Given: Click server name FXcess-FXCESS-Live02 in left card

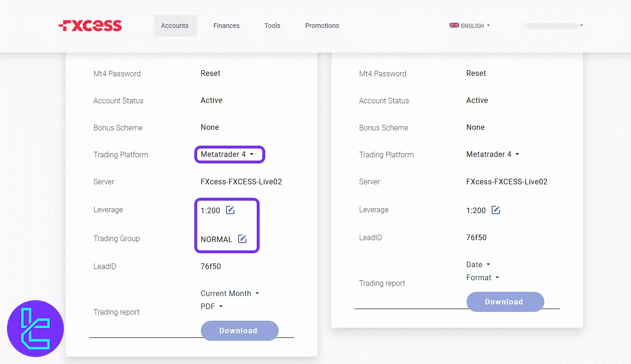Looking at the screenshot, I should pyautogui.click(x=241, y=182).
